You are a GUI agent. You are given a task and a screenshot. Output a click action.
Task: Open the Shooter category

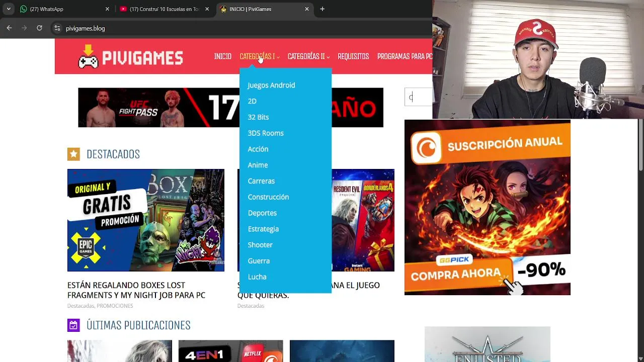tap(260, 245)
